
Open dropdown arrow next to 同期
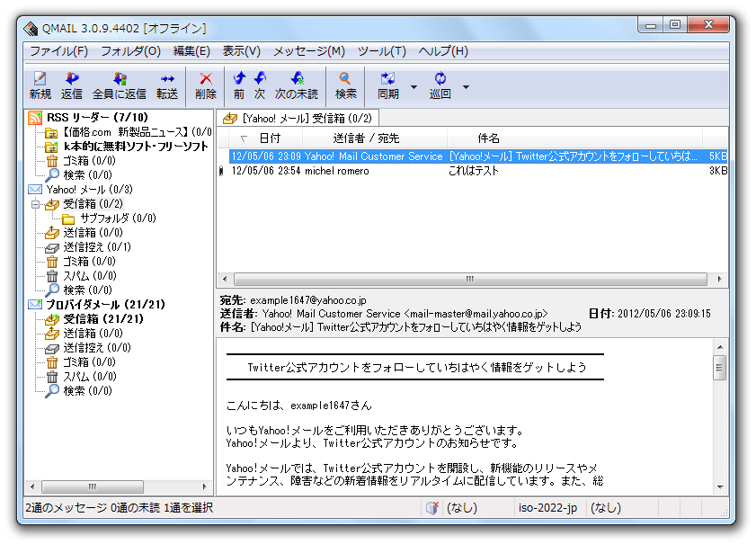414,87
